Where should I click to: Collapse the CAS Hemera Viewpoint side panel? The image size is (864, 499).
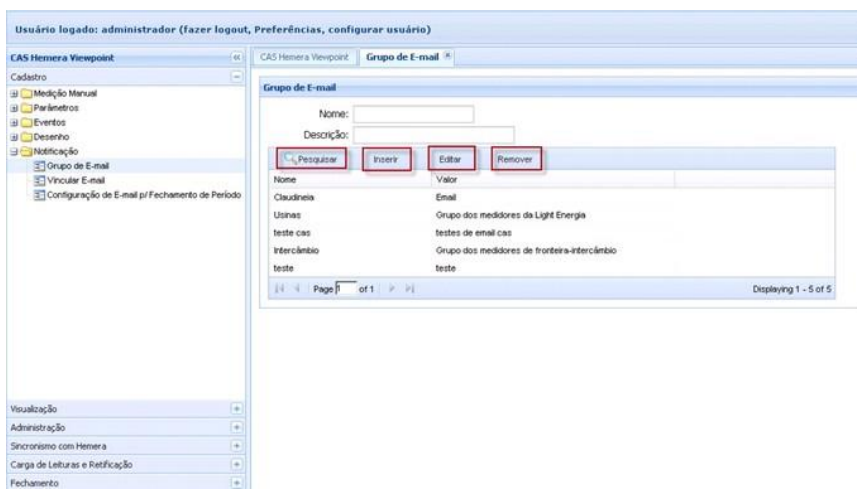click(237, 59)
